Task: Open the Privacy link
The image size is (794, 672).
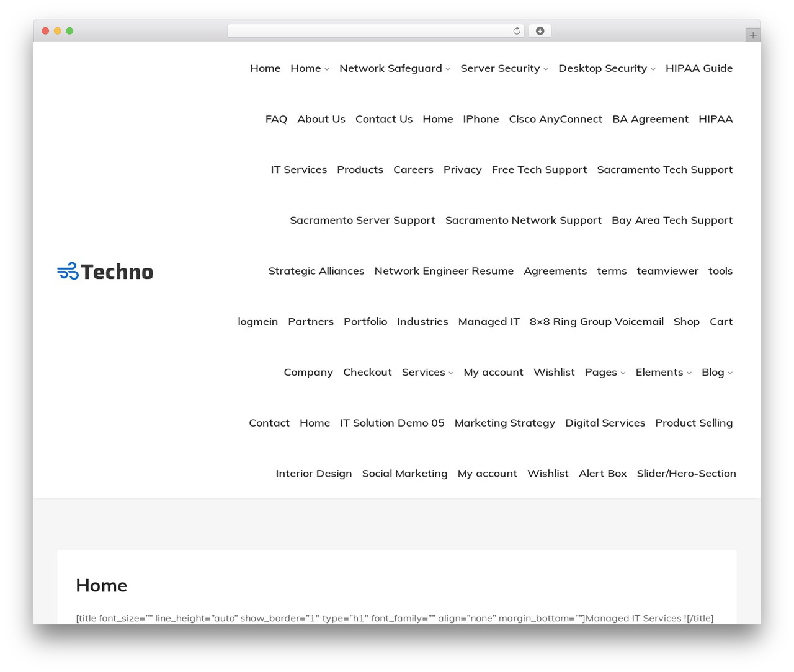Action: point(463,170)
